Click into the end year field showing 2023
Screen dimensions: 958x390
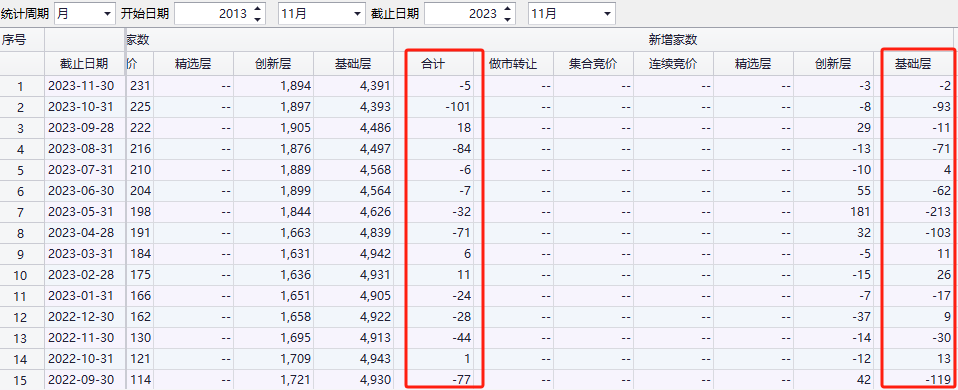[x=463, y=13]
